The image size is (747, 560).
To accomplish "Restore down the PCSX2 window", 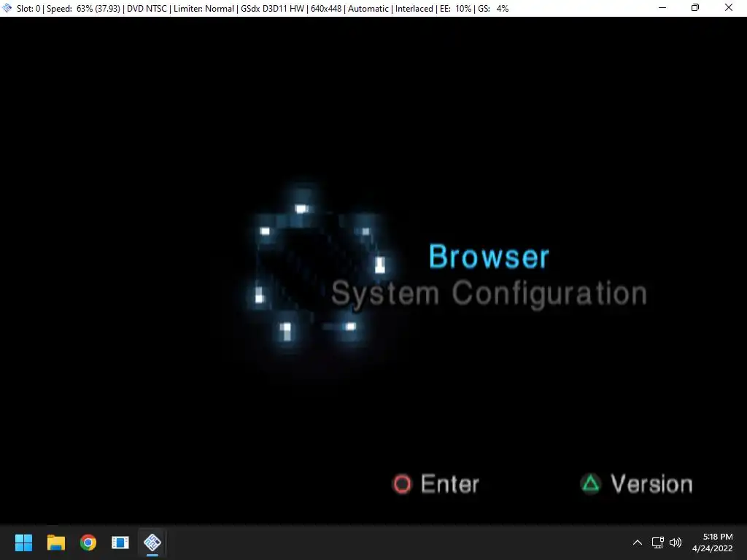I will click(695, 8).
